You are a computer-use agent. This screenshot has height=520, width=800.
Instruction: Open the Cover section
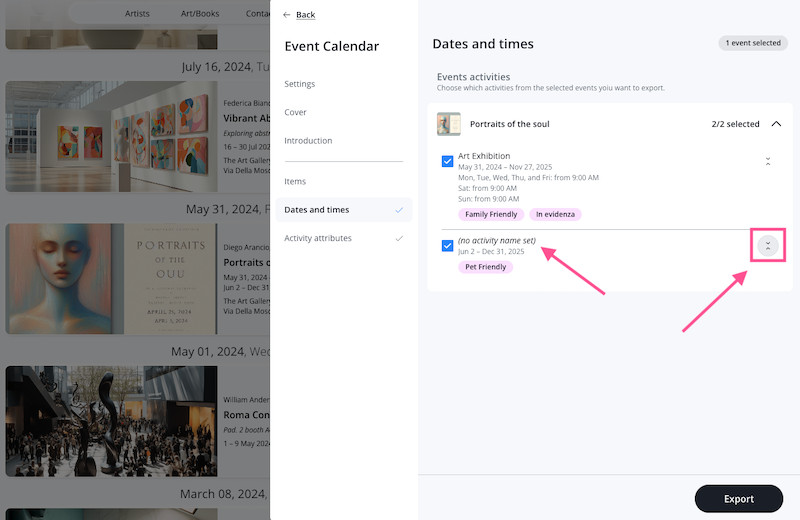point(295,112)
